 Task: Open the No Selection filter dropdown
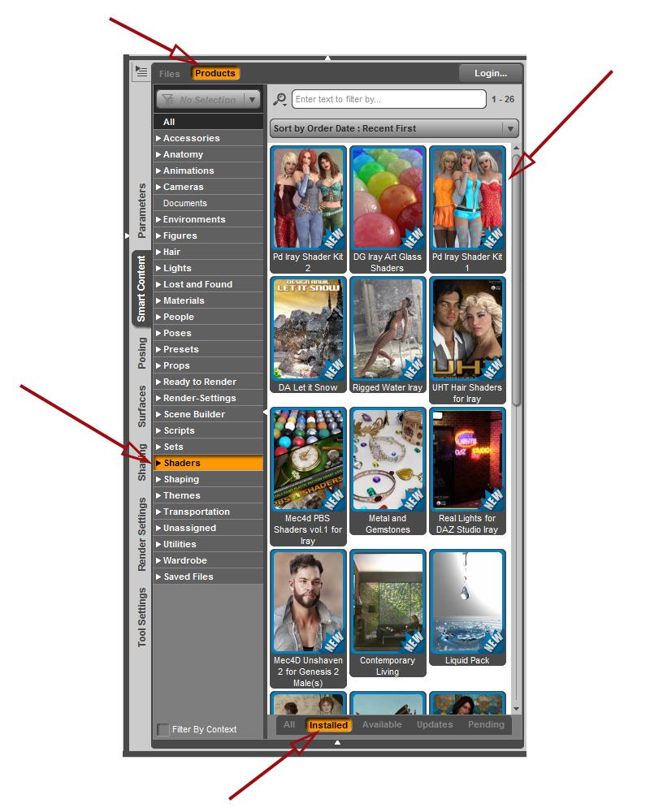[x=253, y=99]
